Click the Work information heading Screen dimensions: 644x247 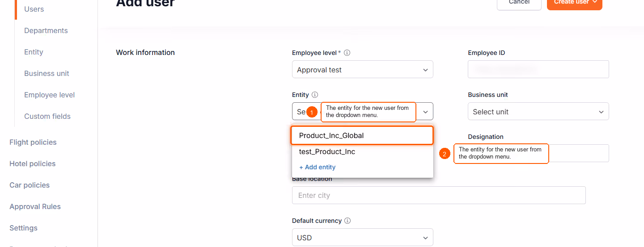pos(145,52)
